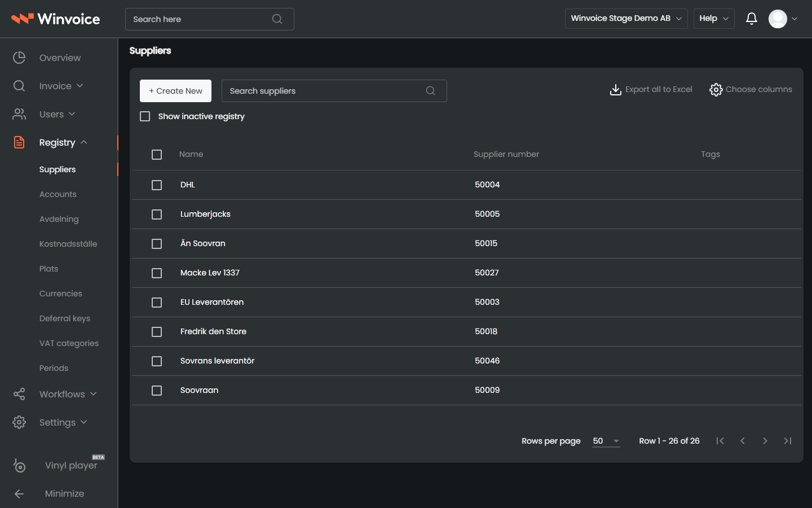This screenshot has height=508, width=812.
Task: Tick the select-all checkbox in table header
Action: (x=157, y=155)
